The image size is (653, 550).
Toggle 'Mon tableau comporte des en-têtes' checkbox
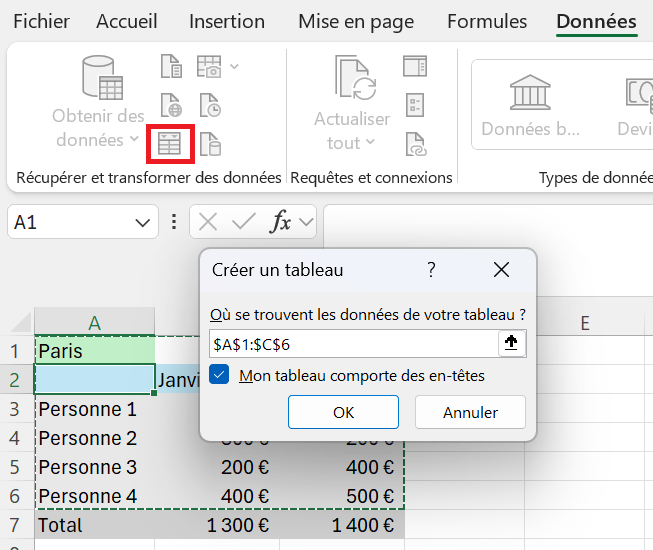point(221,376)
